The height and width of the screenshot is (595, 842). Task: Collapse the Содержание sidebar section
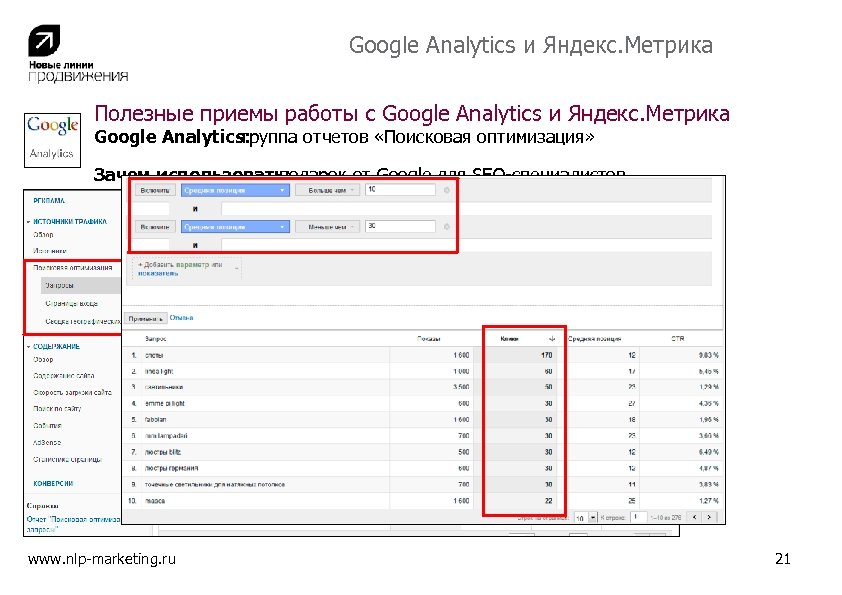coord(28,346)
